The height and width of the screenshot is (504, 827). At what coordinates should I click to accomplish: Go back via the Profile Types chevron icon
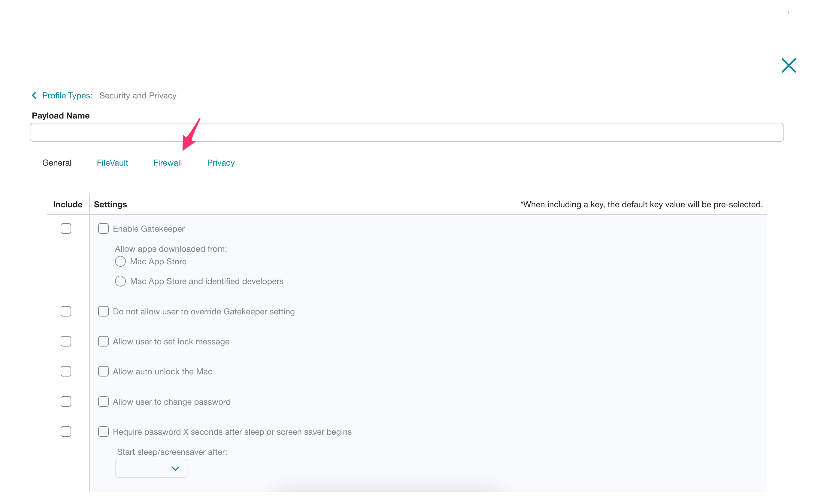[x=34, y=96]
